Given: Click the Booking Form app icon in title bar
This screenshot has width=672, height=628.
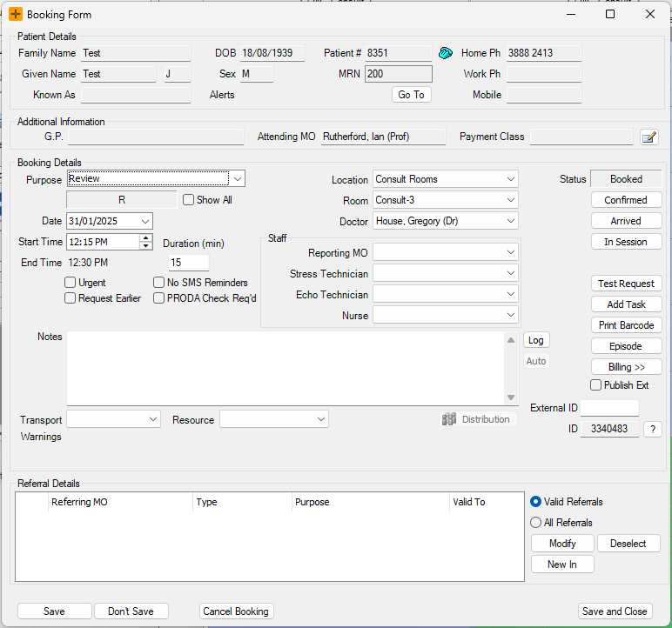Looking at the screenshot, I should pos(15,15).
